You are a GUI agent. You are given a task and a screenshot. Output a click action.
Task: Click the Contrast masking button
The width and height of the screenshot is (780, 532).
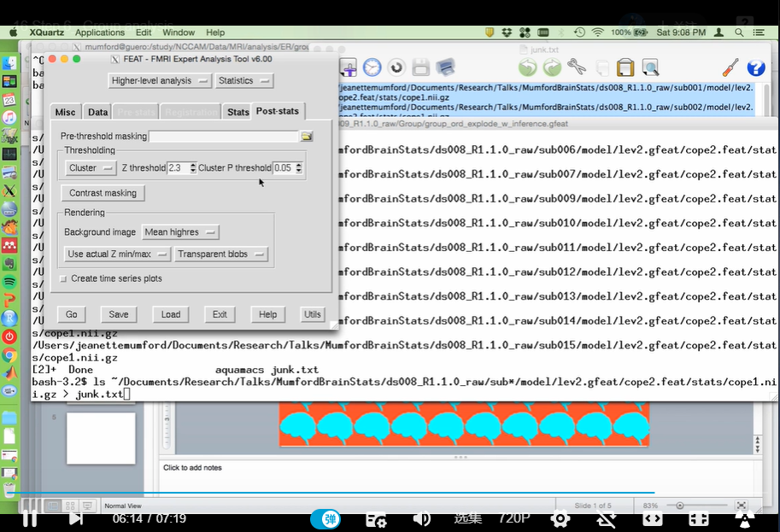103,193
